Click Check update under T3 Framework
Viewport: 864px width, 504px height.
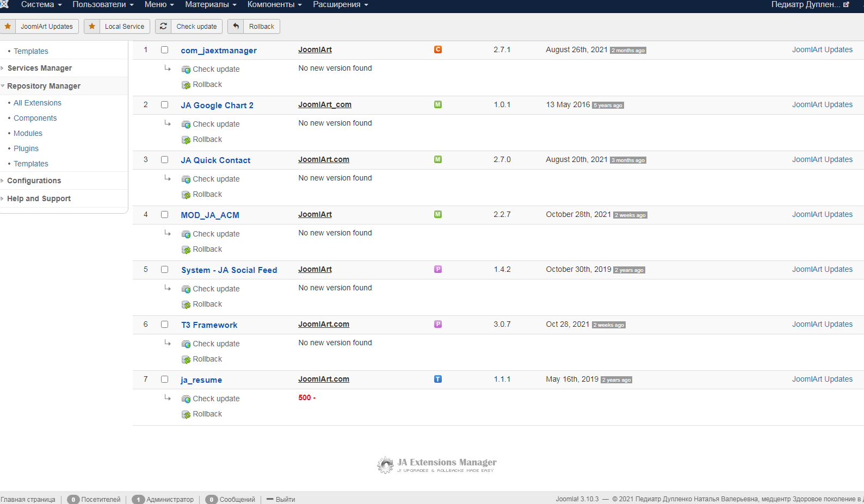pyautogui.click(x=216, y=344)
